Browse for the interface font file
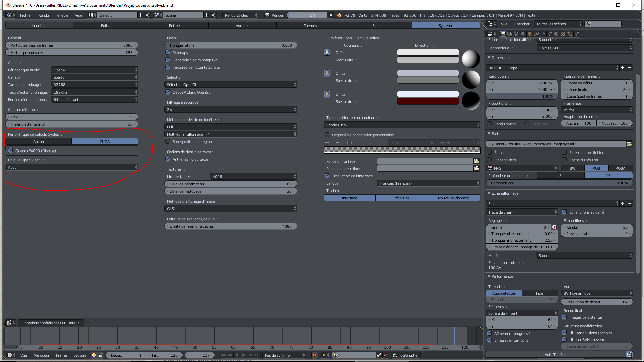Image resolution: width=644 pixels, height=362 pixels. (477, 161)
